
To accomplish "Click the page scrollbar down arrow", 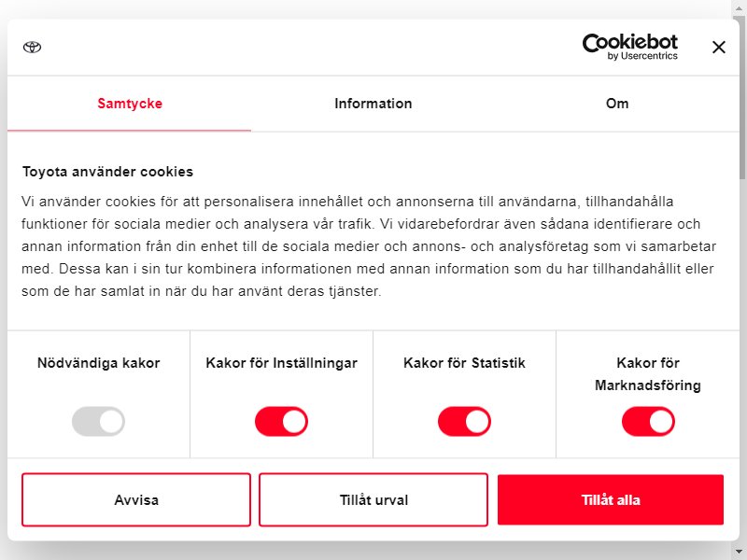I will [x=739, y=552].
